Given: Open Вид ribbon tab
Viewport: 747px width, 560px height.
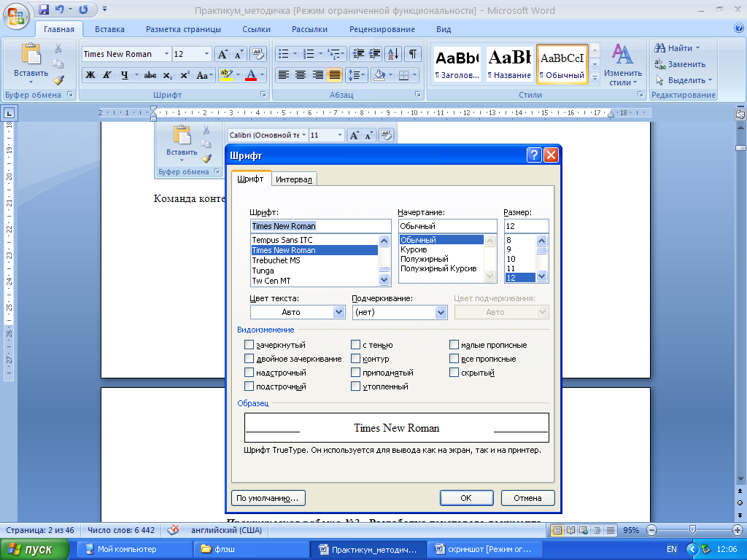Looking at the screenshot, I should point(444,29).
